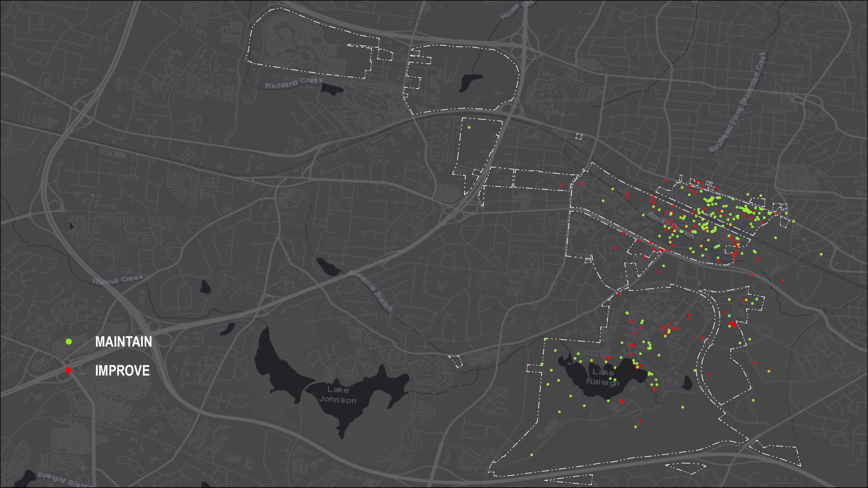Select the MAINTAIN legend label
This screenshot has width=868, height=488.
pyautogui.click(x=123, y=342)
